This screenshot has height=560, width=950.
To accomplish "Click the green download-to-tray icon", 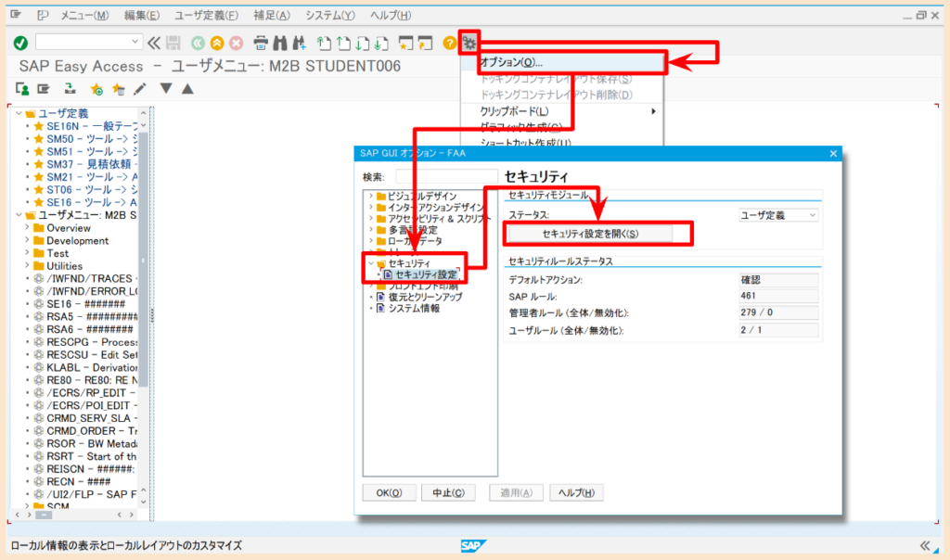I will [71, 89].
